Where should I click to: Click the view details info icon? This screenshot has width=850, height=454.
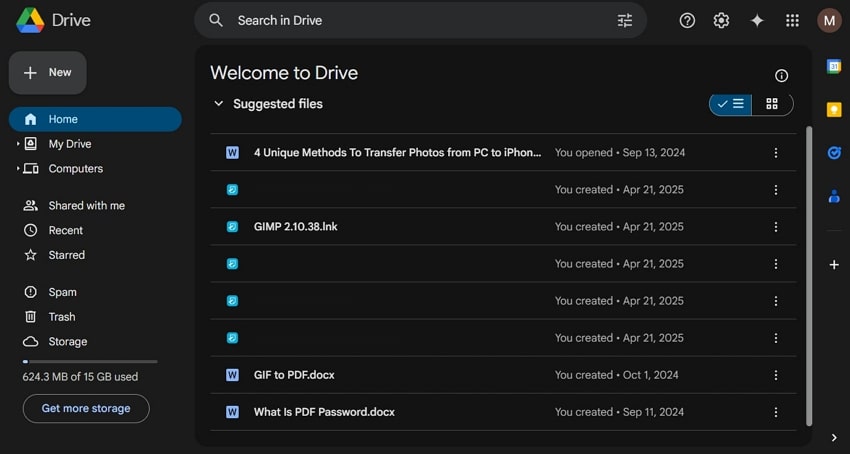point(782,76)
